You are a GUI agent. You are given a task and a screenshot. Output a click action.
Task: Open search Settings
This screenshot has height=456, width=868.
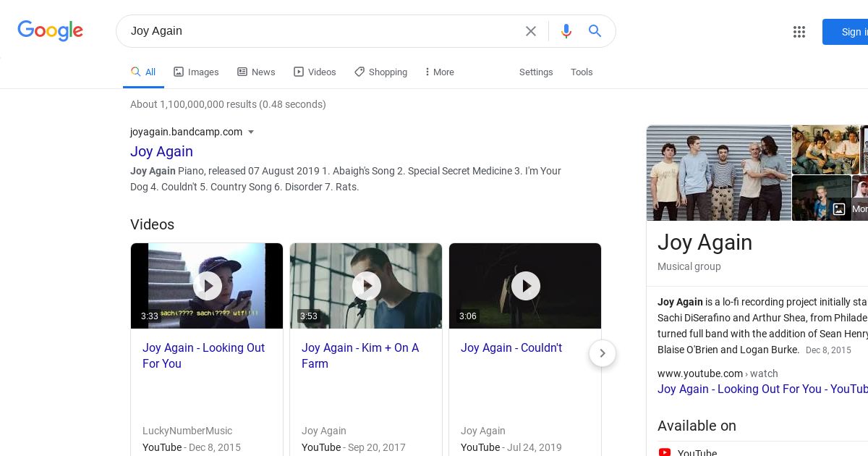[x=536, y=72]
